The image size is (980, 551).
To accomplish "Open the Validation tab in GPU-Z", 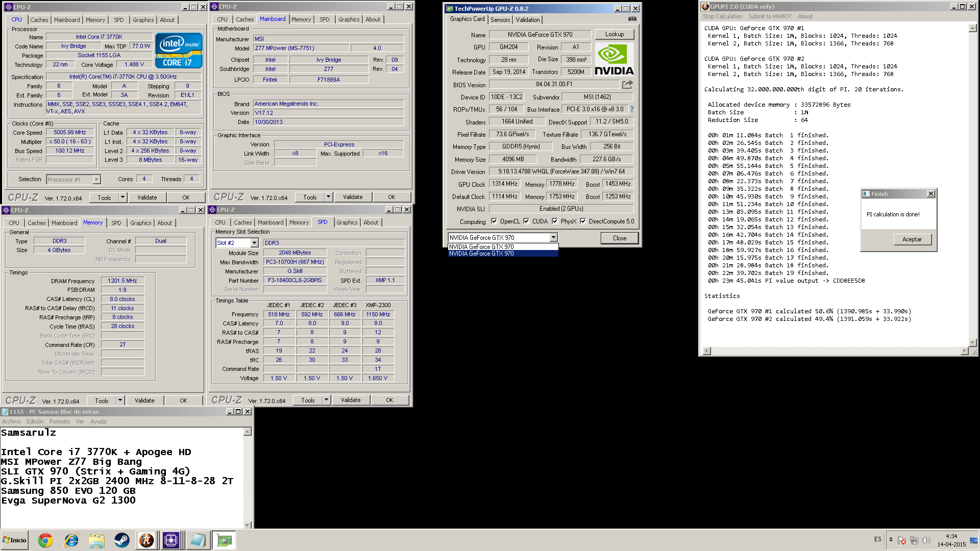I will click(528, 20).
